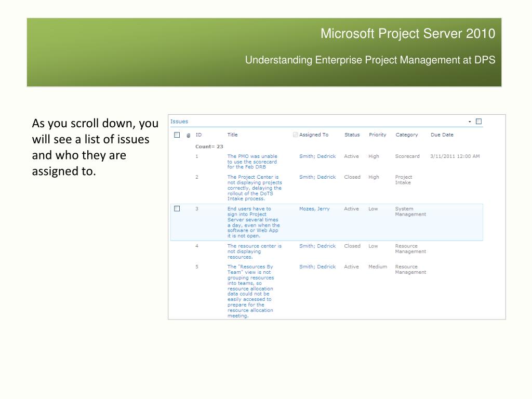Sort by the Category column header
532x399 pixels.
tap(407, 135)
